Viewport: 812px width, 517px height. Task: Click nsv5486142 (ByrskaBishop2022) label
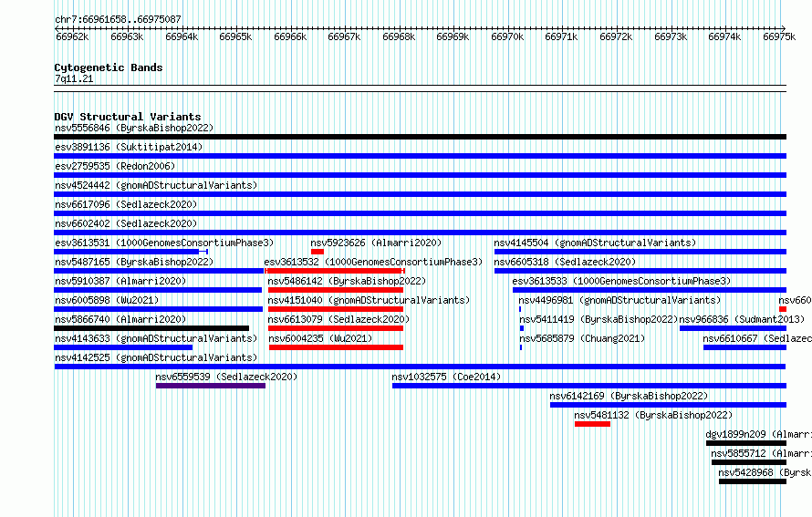(x=347, y=281)
